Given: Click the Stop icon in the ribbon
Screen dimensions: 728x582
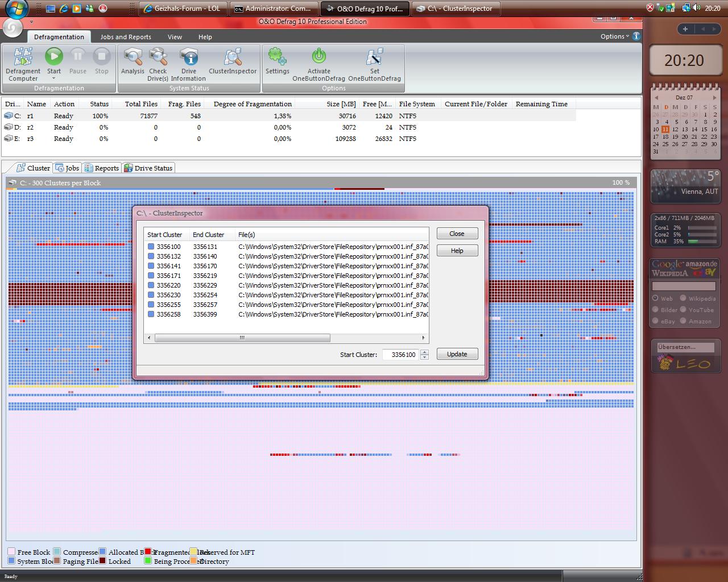Looking at the screenshot, I should [102, 56].
